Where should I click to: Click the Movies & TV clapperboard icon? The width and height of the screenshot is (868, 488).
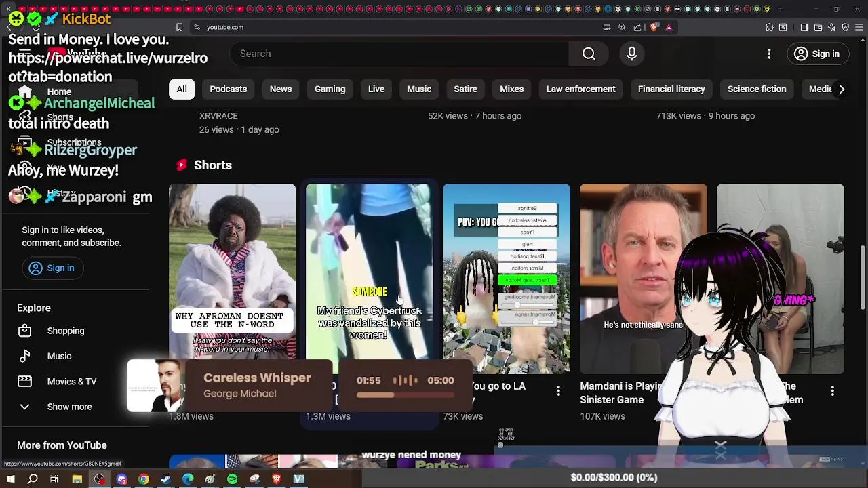[25, 382]
